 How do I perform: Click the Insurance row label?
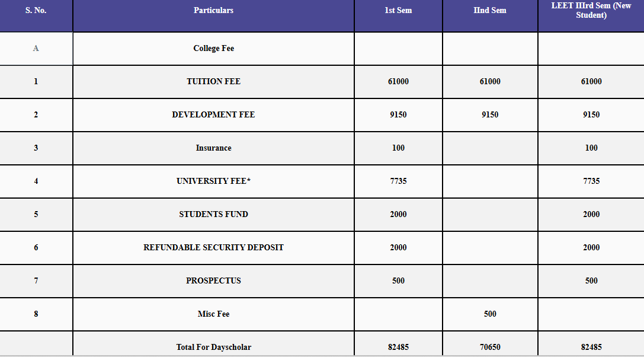213,148
